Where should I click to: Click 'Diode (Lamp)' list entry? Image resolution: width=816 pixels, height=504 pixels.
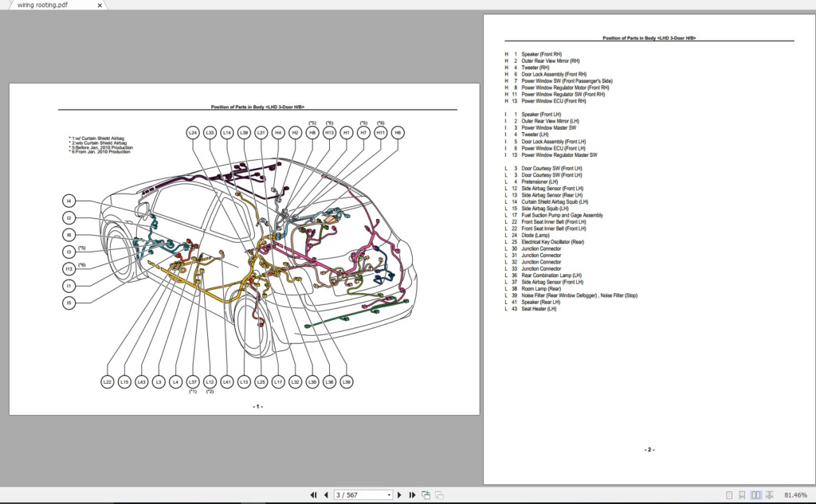tap(535, 235)
